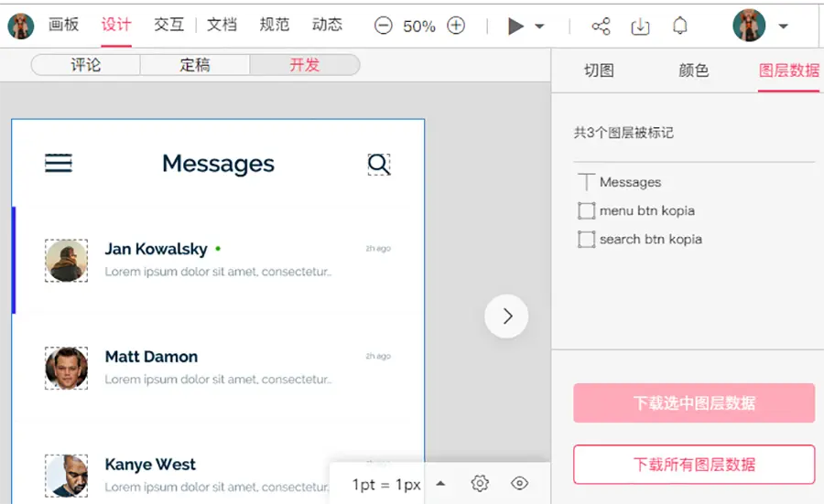The width and height of the screenshot is (824, 504).
Task: Click the 2h ago timestamp for Jan Kowalsky
Action: pyautogui.click(x=378, y=248)
